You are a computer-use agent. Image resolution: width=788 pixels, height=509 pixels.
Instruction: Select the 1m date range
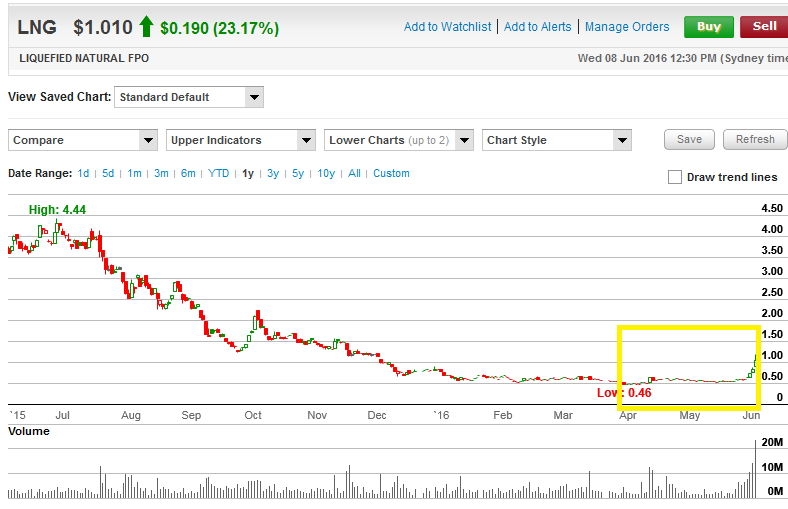click(x=134, y=173)
